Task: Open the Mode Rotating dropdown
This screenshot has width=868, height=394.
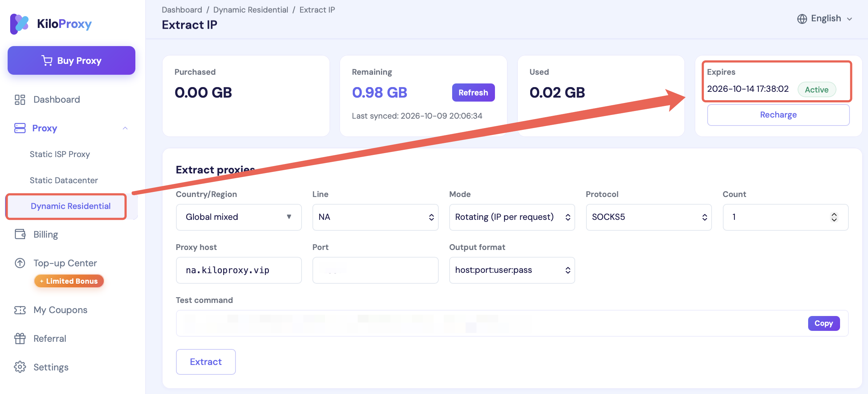Action: point(512,217)
